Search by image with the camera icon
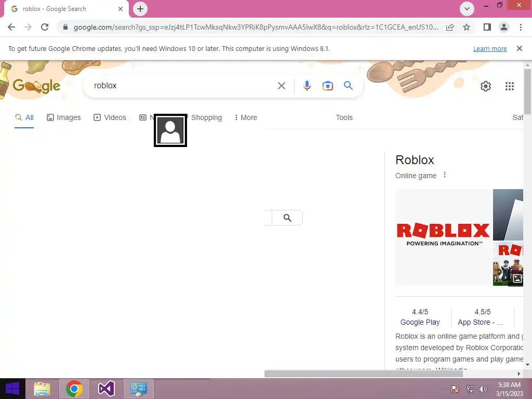The image size is (532, 399). (327, 86)
